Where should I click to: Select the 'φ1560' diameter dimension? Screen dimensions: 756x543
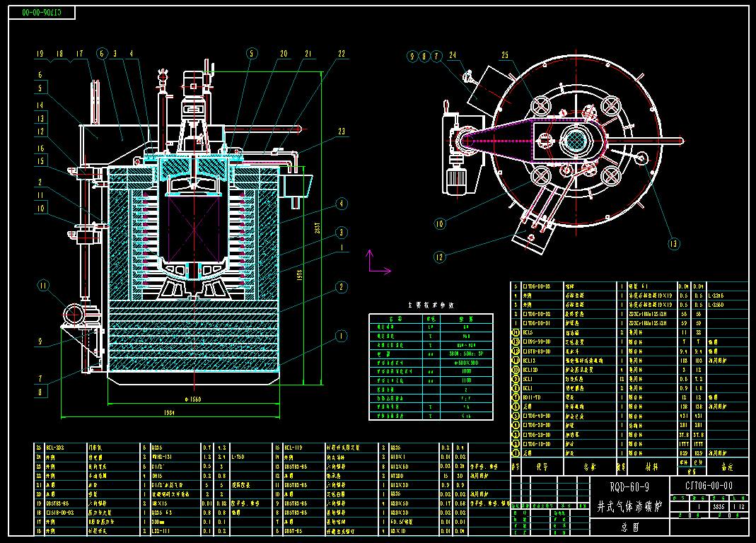[x=193, y=399]
